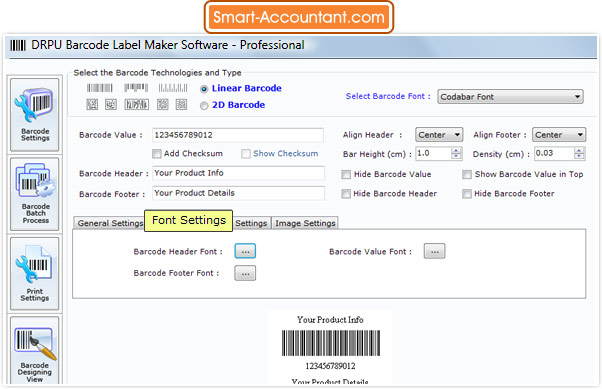Click the fifth 2D barcode sample icon
602x389 pixels.
(x=181, y=104)
